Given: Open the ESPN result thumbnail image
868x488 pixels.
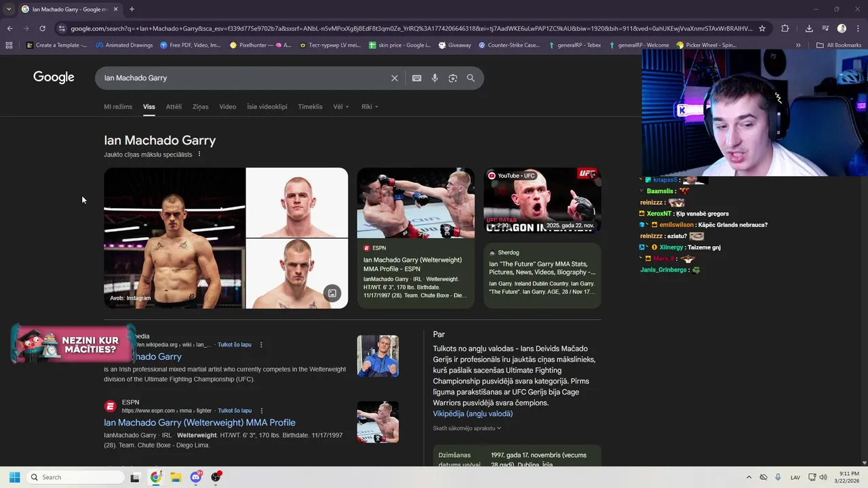Looking at the screenshot, I should (x=378, y=422).
